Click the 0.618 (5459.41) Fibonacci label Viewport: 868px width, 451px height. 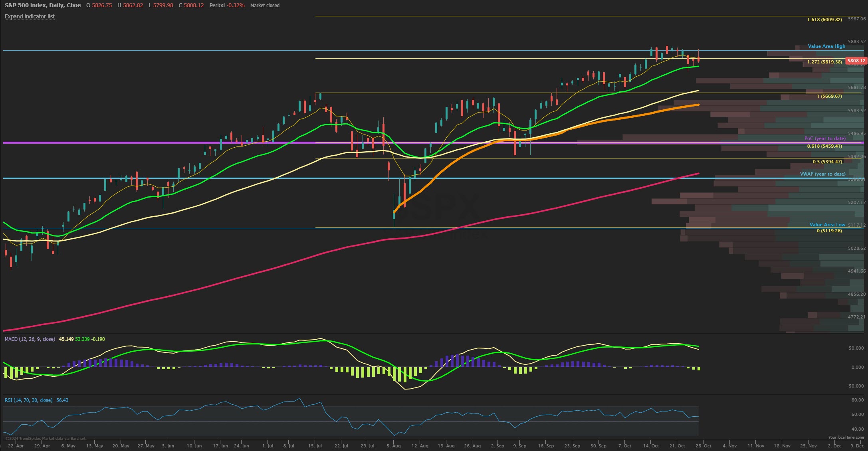click(x=824, y=146)
